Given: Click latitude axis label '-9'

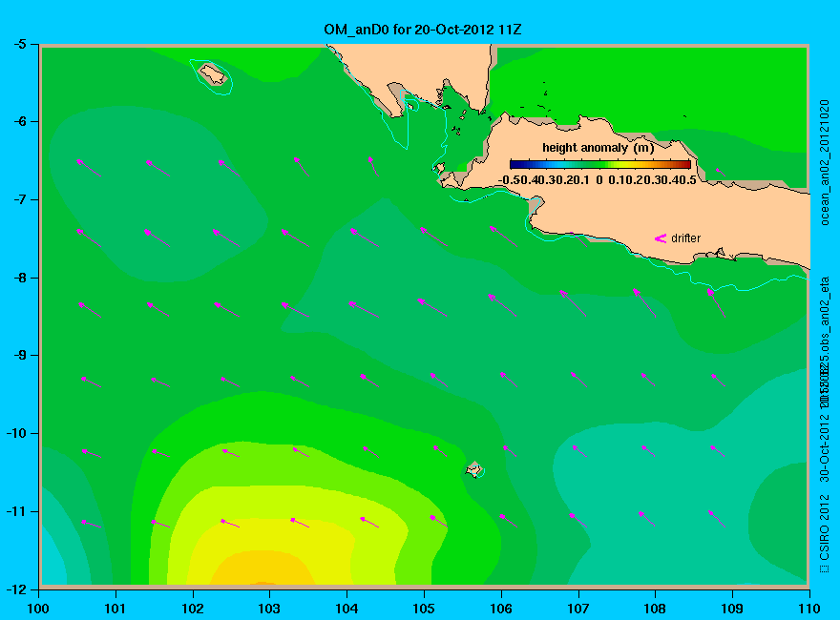Looking at the screenshot, I should tap(19, 355).
